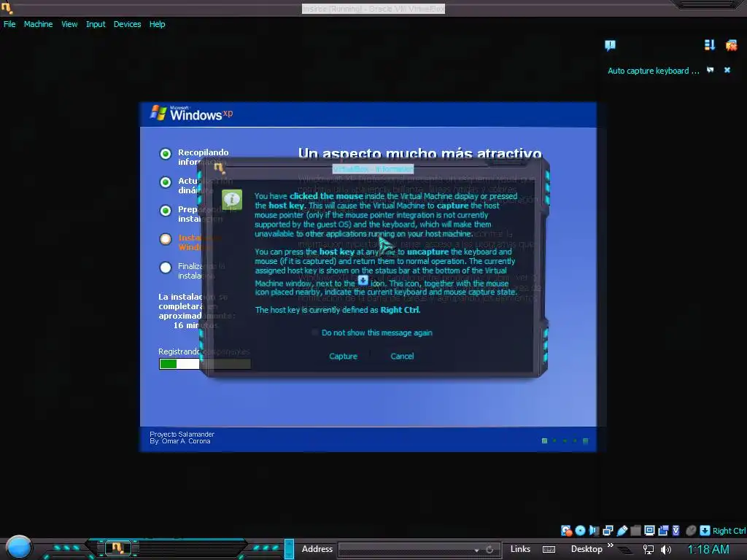Image resolution: width=747 pixels, height=560 pixels.
Task: Open the Machine menu
Action: (x=38, y=24)
